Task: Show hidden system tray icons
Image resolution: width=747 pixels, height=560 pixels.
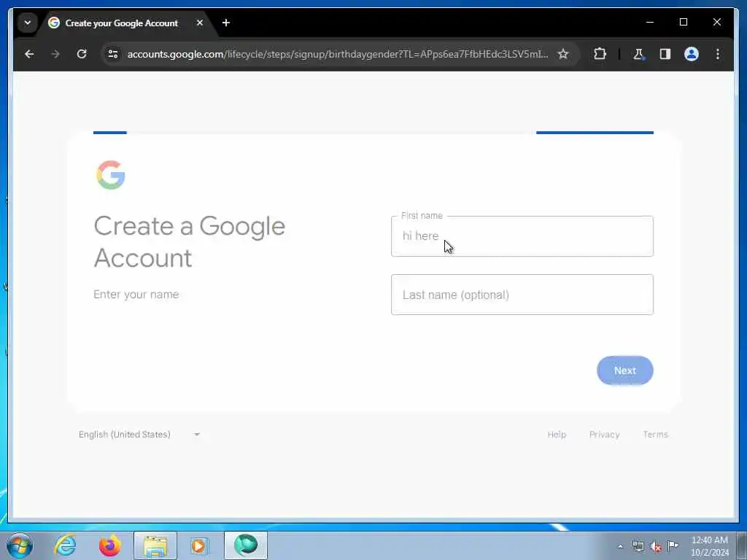Action: point(620,546)
